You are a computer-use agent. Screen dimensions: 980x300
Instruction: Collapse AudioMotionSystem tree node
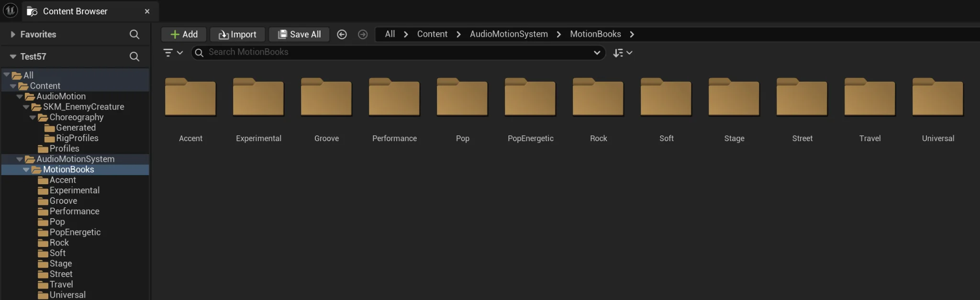click(x=20, y=159)
